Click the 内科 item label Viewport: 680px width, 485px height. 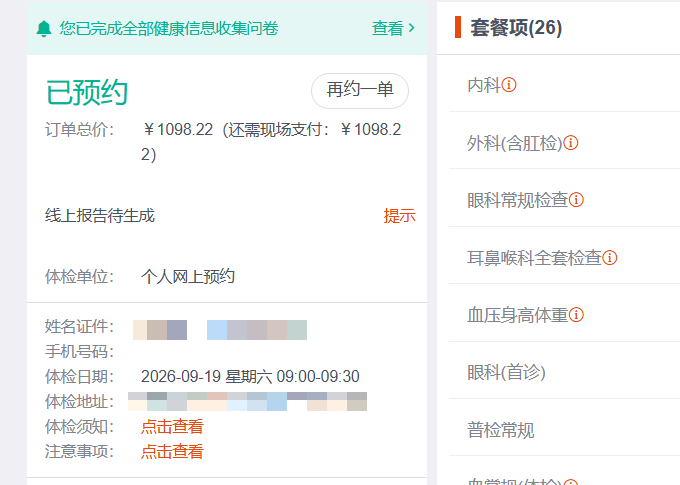coord(484,85)
